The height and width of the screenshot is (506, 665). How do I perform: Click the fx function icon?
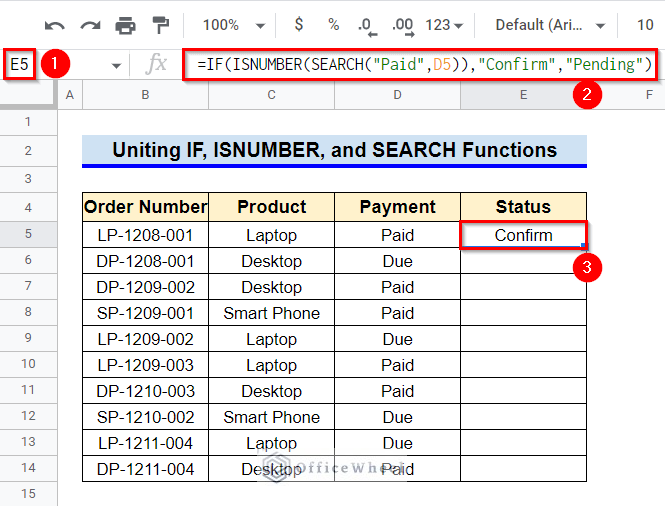pos(156,64)
